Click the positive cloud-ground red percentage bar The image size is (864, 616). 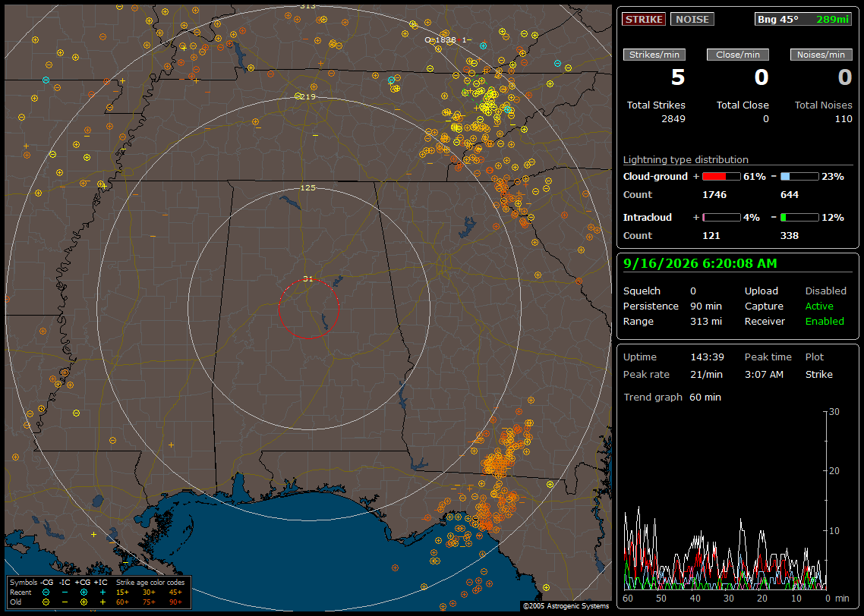pos(721,177)
